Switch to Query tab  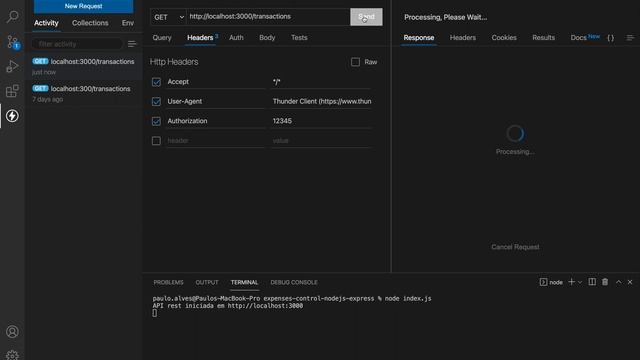pyautogui.click(x=162, y=38)
